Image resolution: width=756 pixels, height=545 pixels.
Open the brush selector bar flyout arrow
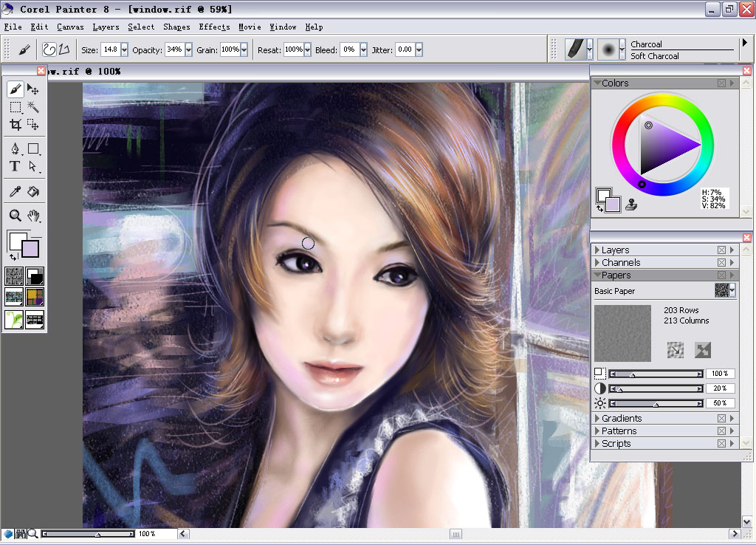click(745, 43)
